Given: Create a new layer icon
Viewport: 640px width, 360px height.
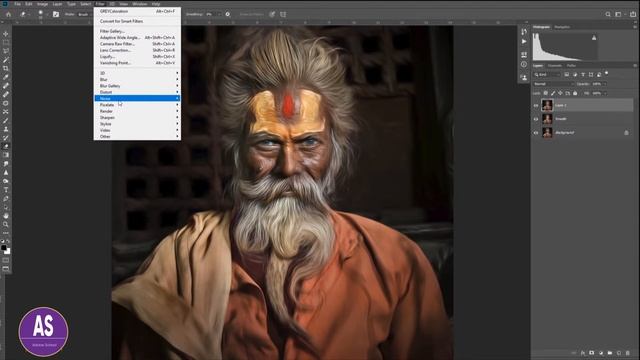Looking at the screenshot, I should (x=619, y=353).
